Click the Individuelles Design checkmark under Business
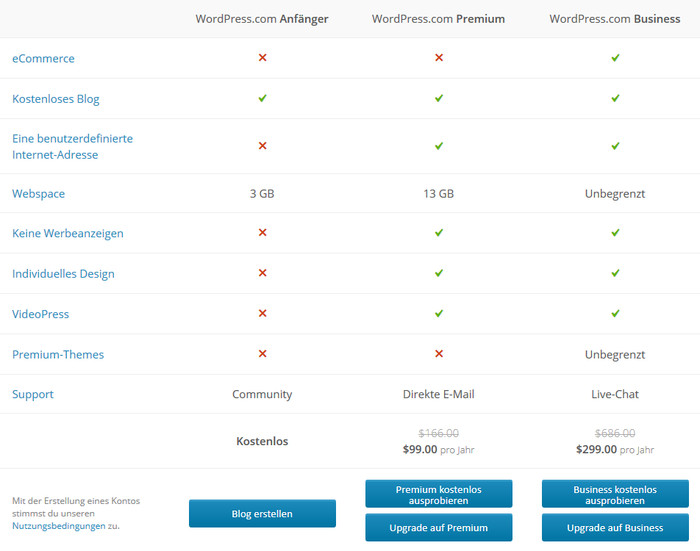 [615, 272]
